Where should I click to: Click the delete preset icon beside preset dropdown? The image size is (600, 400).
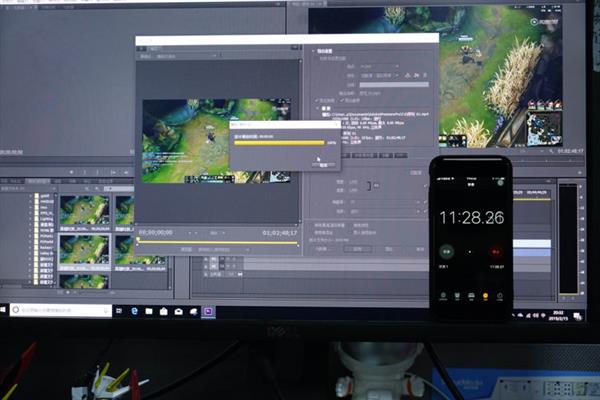[x=425, y=75]
